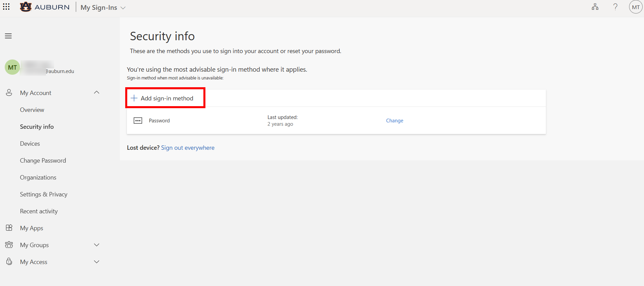This screenshot has width=644, height=286.
Task: Open the app launcher grid icon
Action: [6, 7]
